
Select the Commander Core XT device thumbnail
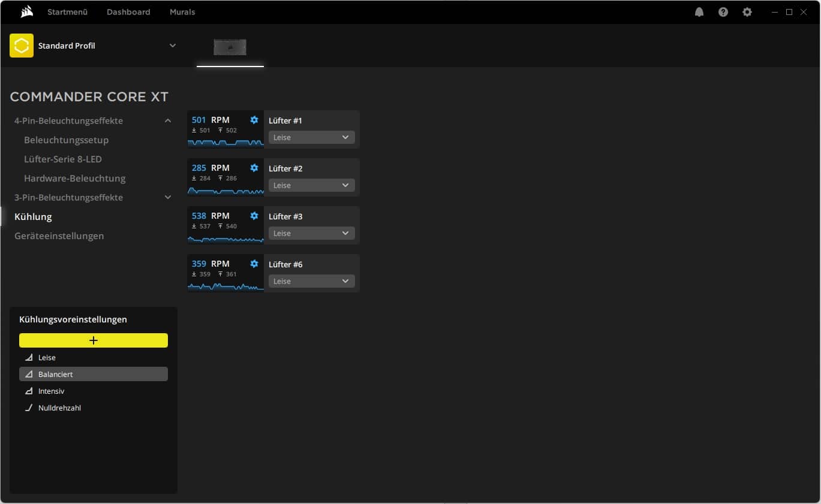[x=230, y=47]
